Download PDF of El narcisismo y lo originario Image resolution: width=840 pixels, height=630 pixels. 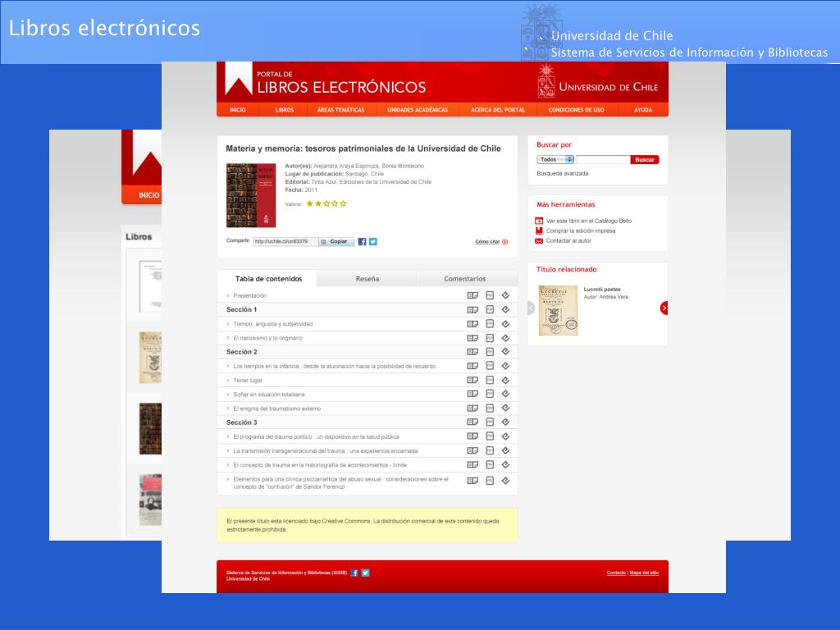coord(489,338)
